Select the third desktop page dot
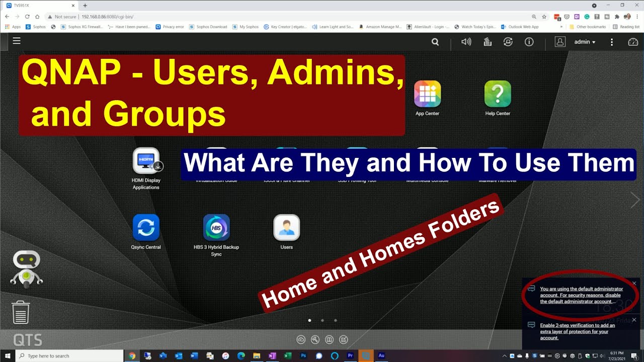This screenshot has height=362, width=644. pyautogui.click(x=336, y=320)
